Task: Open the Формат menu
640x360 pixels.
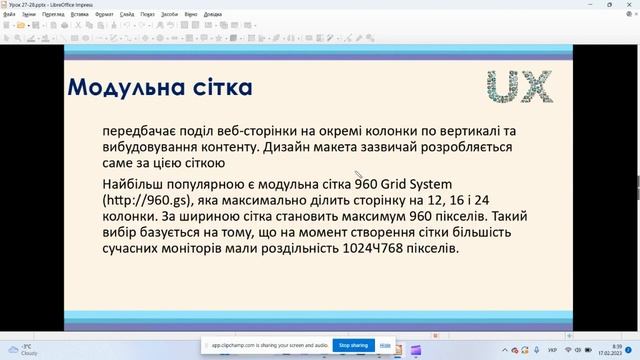Action: [104, 14]
